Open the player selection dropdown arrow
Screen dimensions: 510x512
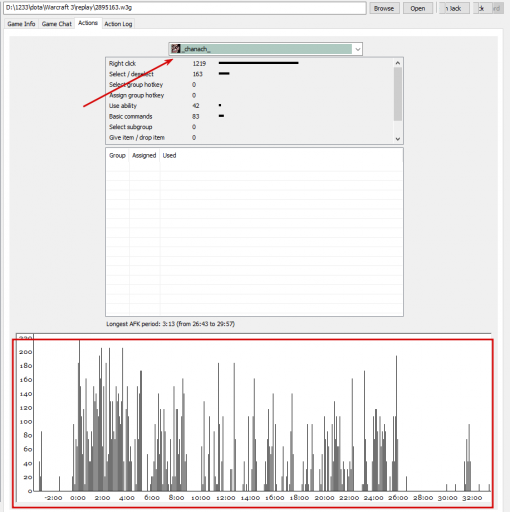coord(358,49)
